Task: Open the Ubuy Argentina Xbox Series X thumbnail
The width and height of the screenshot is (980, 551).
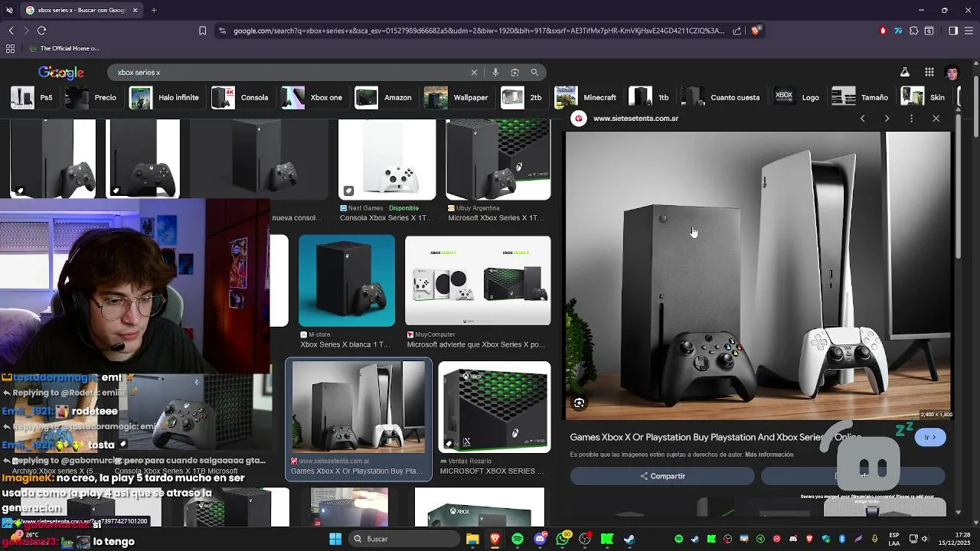Action: [498, 159]
